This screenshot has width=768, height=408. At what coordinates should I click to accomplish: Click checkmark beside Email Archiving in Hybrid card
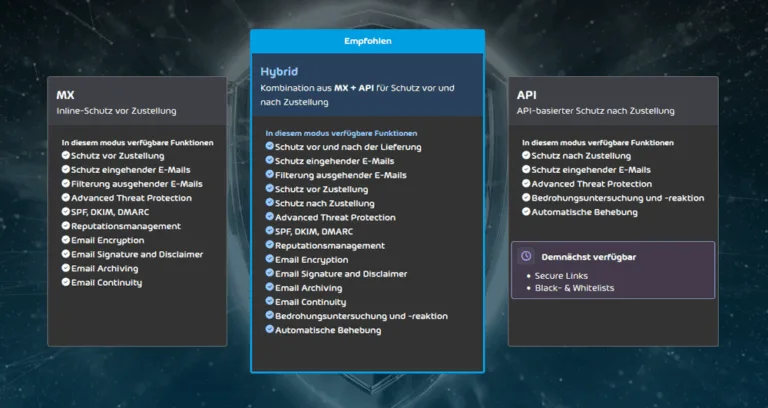coord(270,287)
